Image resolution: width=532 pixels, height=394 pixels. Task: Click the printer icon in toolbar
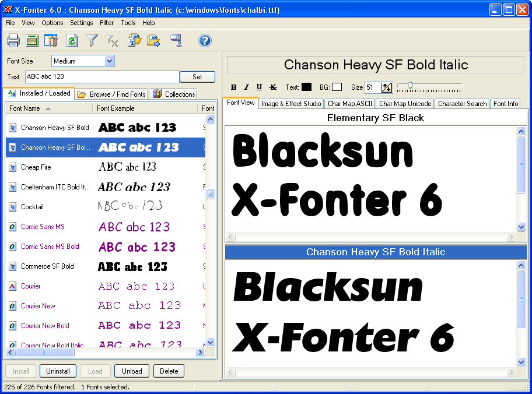[x=13, y=40]
